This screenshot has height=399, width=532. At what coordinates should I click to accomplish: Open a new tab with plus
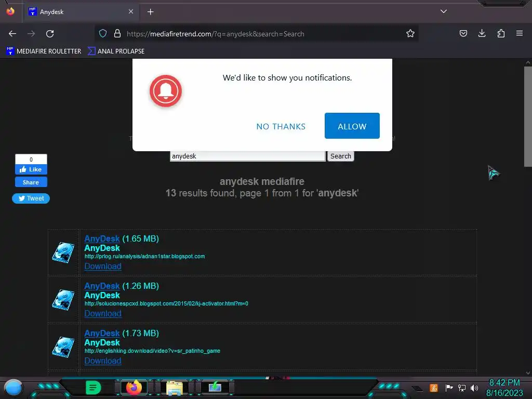click(150, 12)
